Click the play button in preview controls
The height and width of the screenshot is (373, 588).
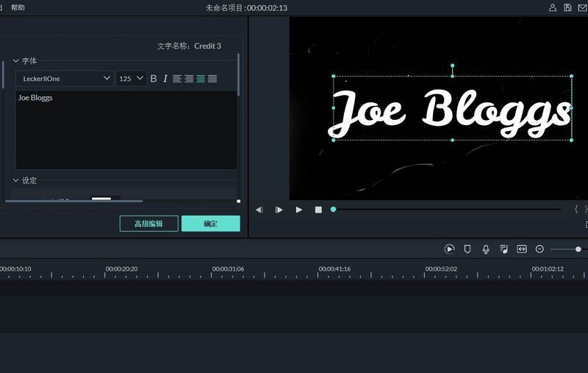coord(298,210)
